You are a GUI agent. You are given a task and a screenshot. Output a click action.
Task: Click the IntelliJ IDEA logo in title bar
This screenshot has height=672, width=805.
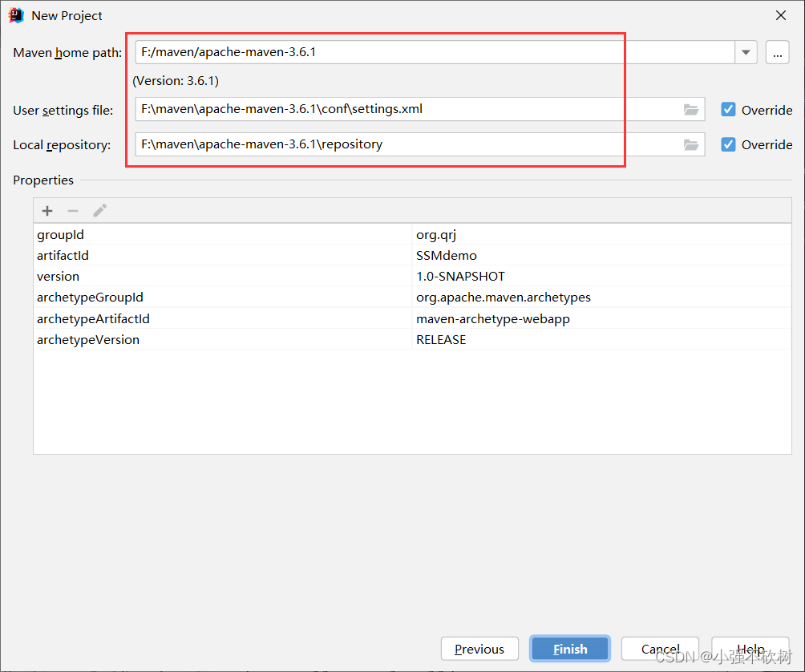click(14, 14)
